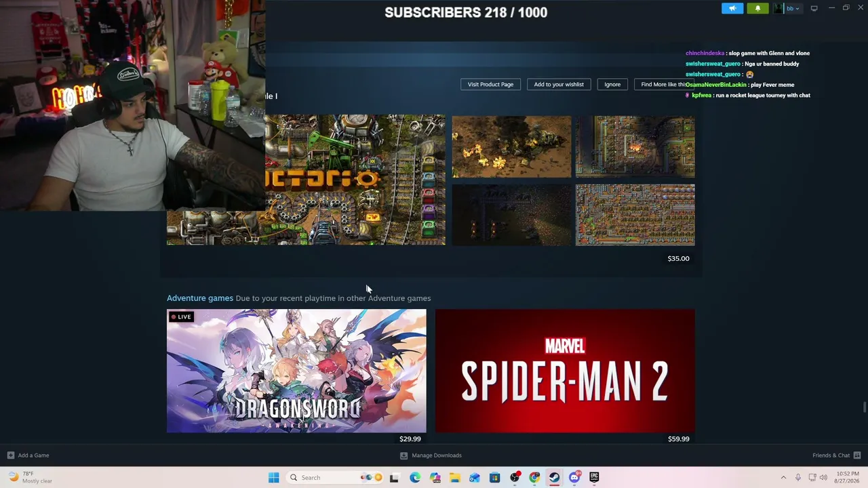
Task: Open Epic Games Launcher from taskbar
Action: coord(594,478)
